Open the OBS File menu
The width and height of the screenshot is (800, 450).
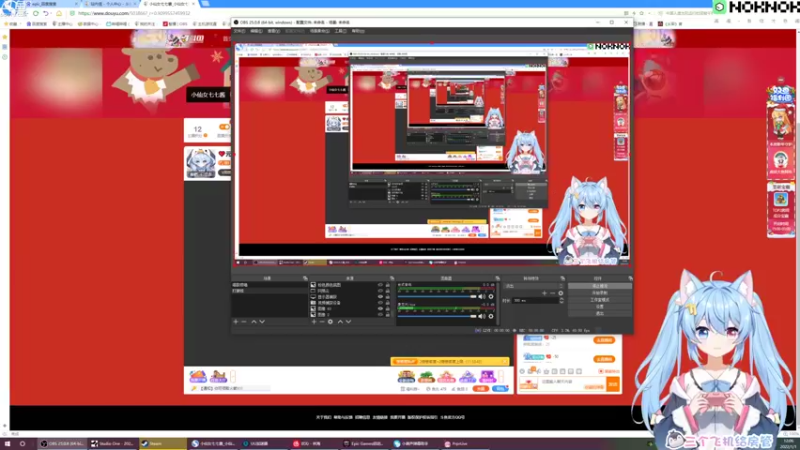coord(239,31)
